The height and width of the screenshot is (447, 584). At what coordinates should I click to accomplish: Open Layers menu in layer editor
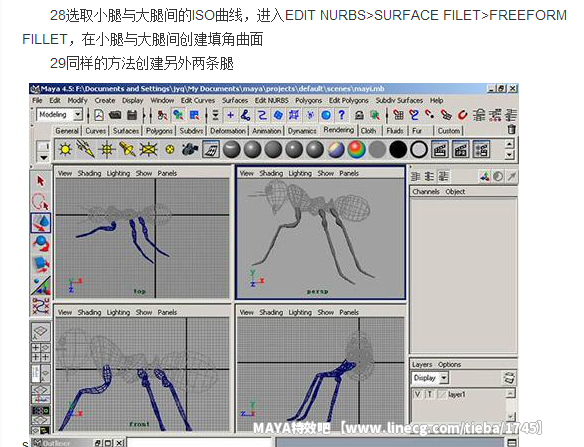[422, 364]
